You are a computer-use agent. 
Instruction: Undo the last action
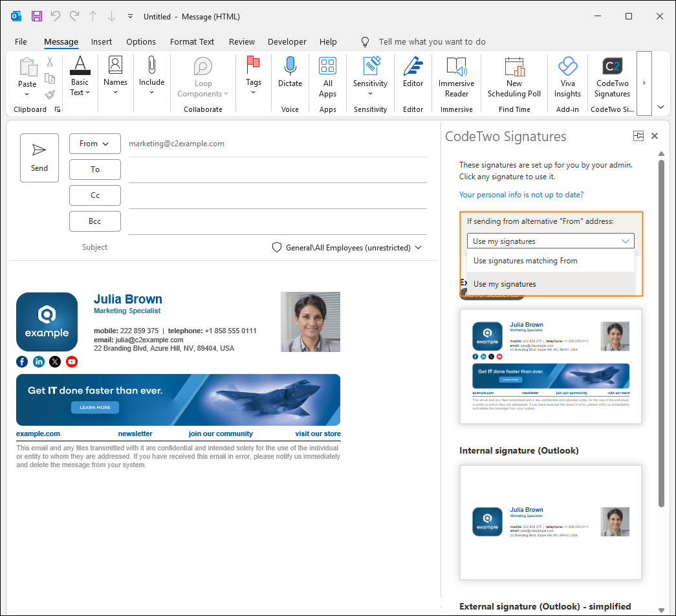(x=56, y=16)
